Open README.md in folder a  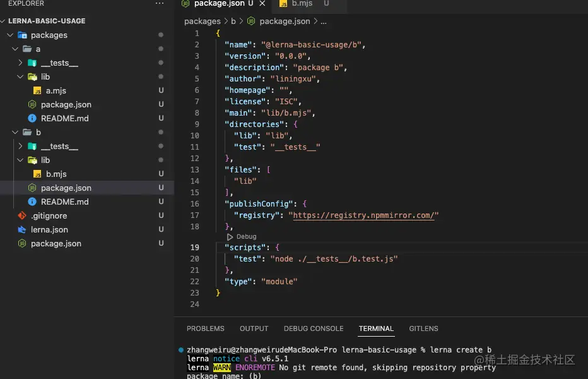coord(65,118)
